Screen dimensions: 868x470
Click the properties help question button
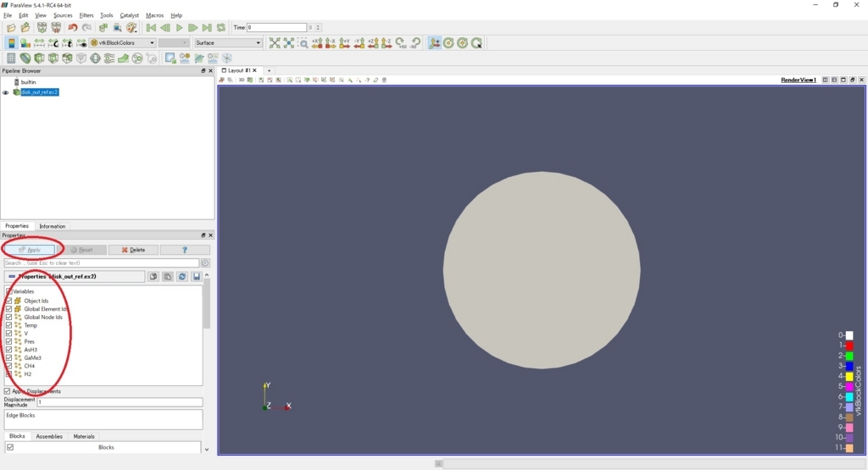pyautogui.click(x=185, y=250)
